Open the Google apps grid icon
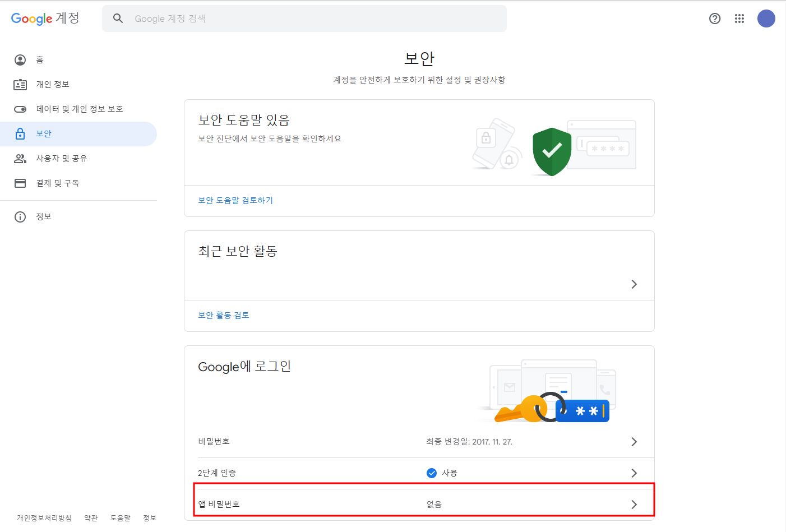The image size is (786, 532). 739,18
